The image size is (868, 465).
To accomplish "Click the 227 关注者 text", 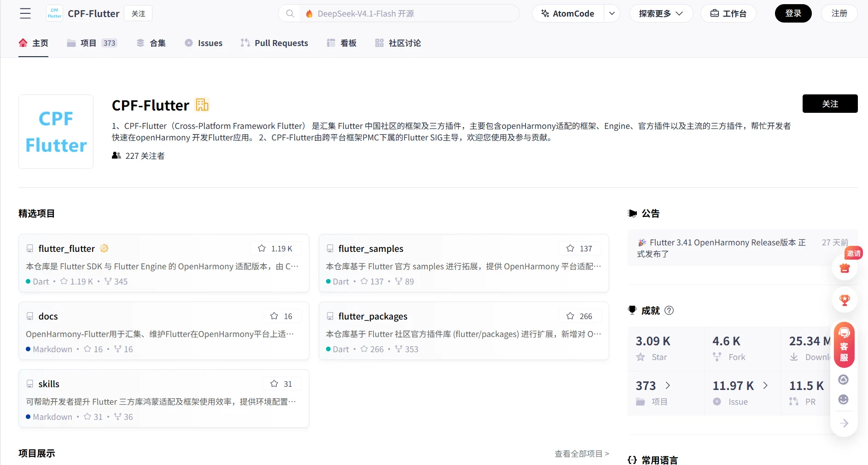I will tap(145, 156).
